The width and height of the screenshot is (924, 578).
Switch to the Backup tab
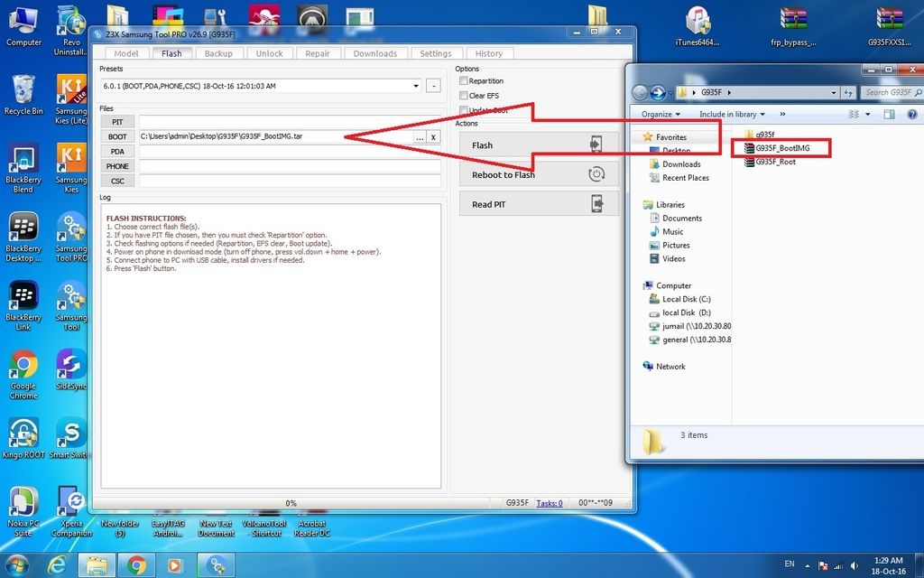tap(218, 53)
